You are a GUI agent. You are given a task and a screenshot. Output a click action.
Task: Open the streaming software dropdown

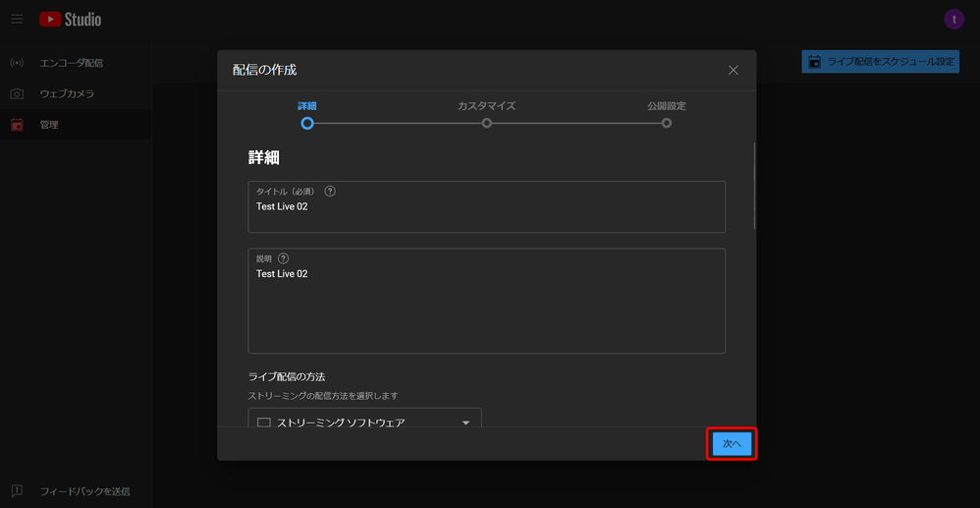point(364,418)
